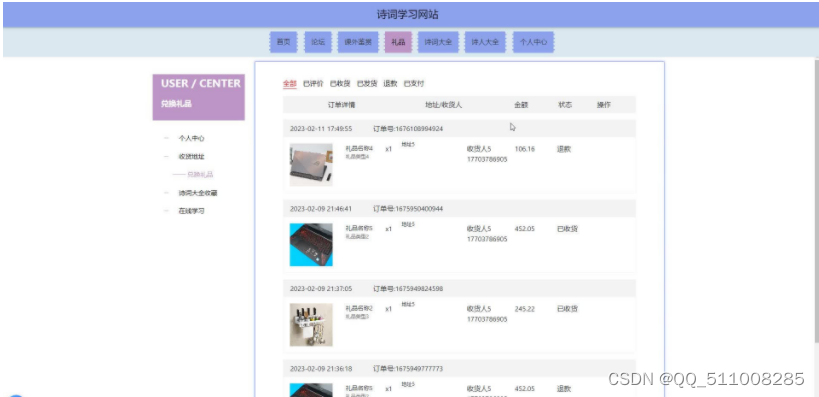The image size is (819, 397).
Task: Open the 课外鉴赏 navigation tab
Action: [x=358, y=42]
